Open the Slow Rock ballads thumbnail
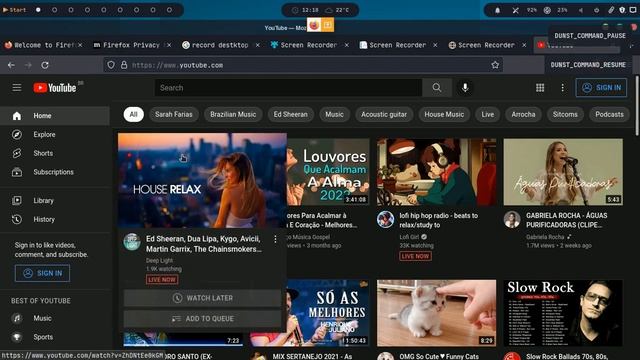Screen dimensions: 640x360 pos(563,313)
